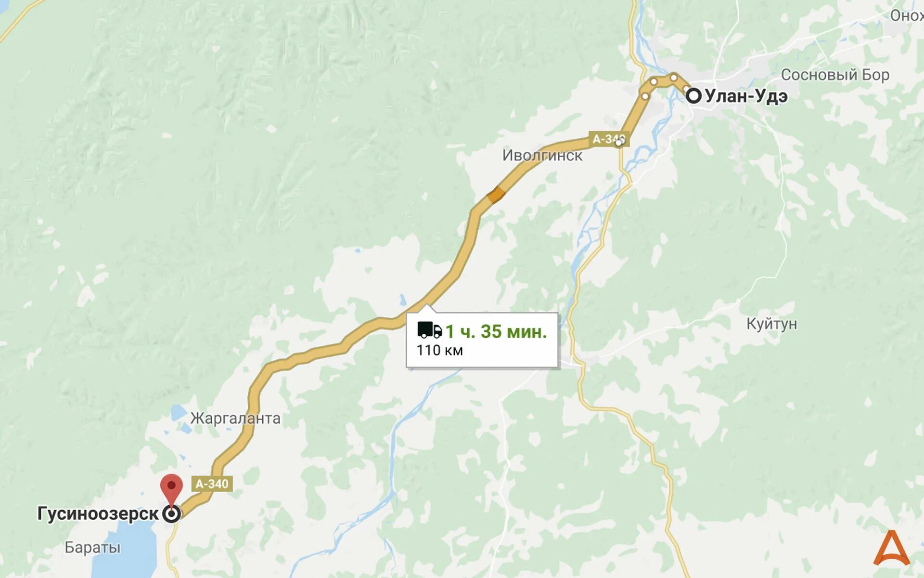This screenshot has width=924, height=578.
Task: Click the Гусиноозерск endpoint circle marker
Action: pyautogui.click(x=172, y=514)
